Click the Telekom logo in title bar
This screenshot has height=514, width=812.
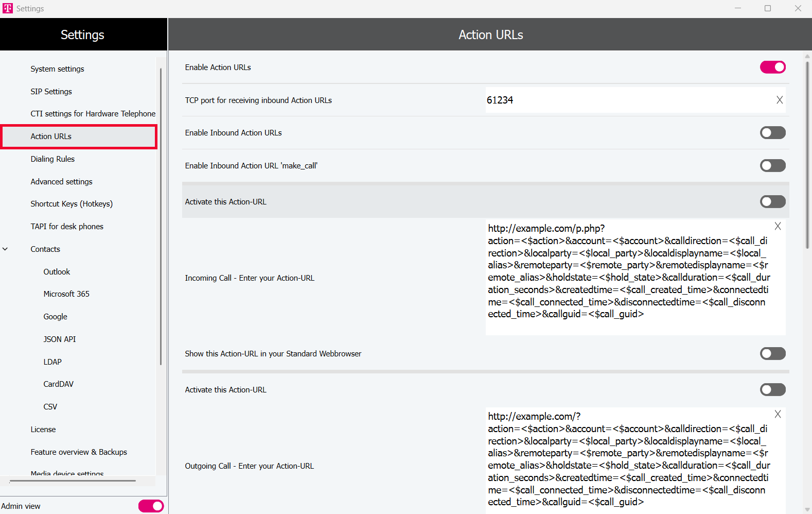[8, 8]
